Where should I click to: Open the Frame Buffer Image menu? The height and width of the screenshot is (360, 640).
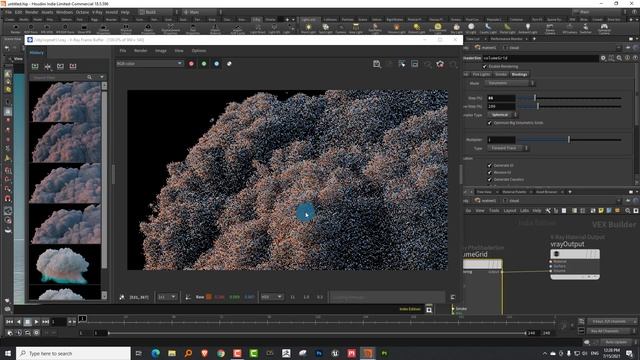(161, 51)
